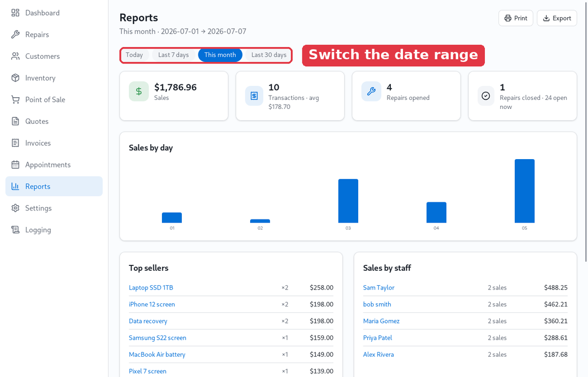Click the $1,786.96 sales total

click(x=175, y=88)
